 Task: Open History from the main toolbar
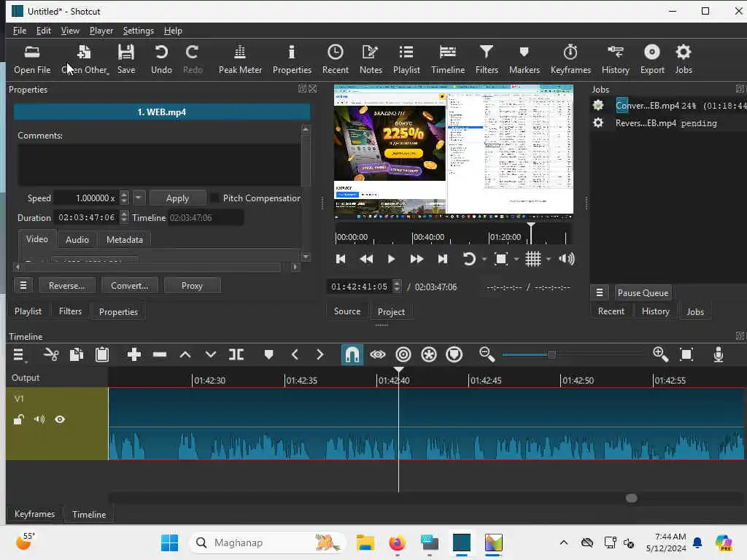(616, 60)
